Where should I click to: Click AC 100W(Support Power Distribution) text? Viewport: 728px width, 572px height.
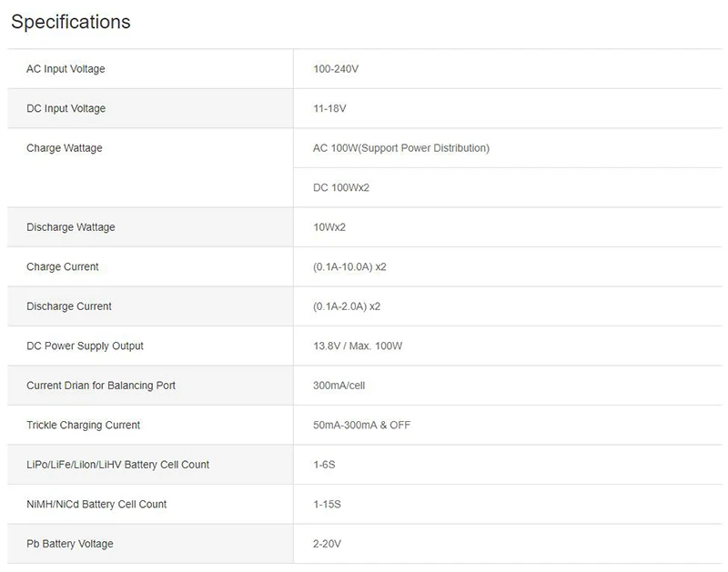401,148
